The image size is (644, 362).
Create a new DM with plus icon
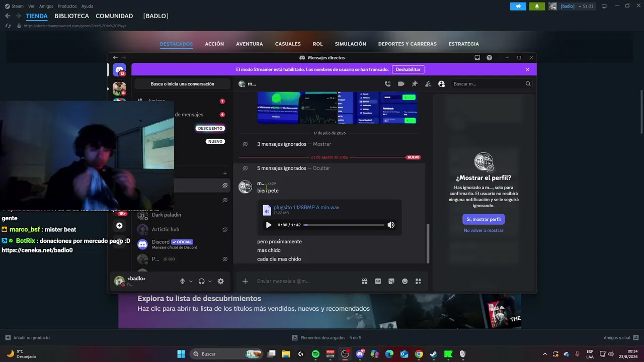click(225, 173)
